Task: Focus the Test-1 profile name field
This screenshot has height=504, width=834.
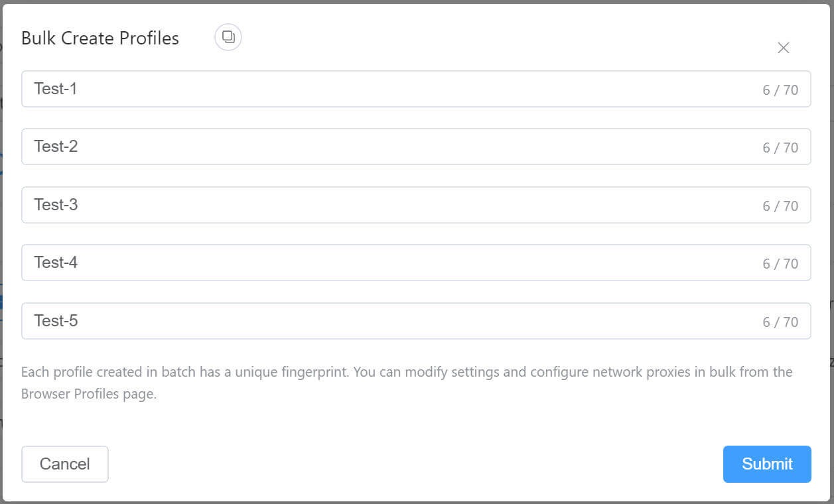Action: tap(398, 89)
